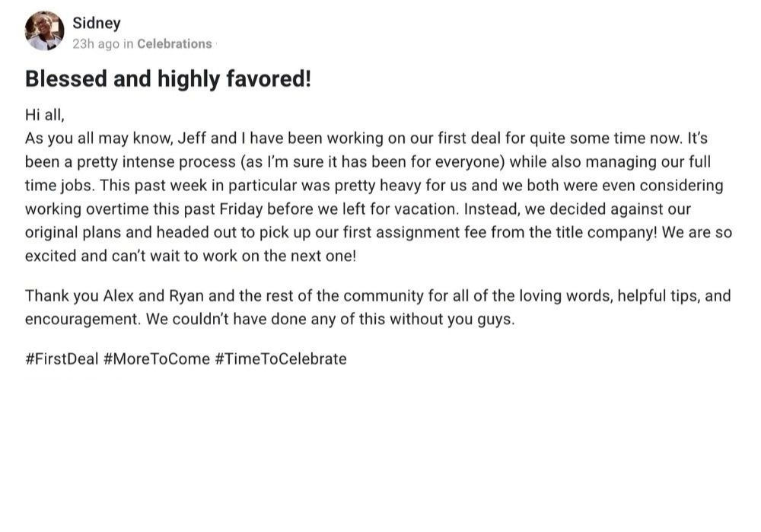Open the Celebrations category link

pos(174,43)
